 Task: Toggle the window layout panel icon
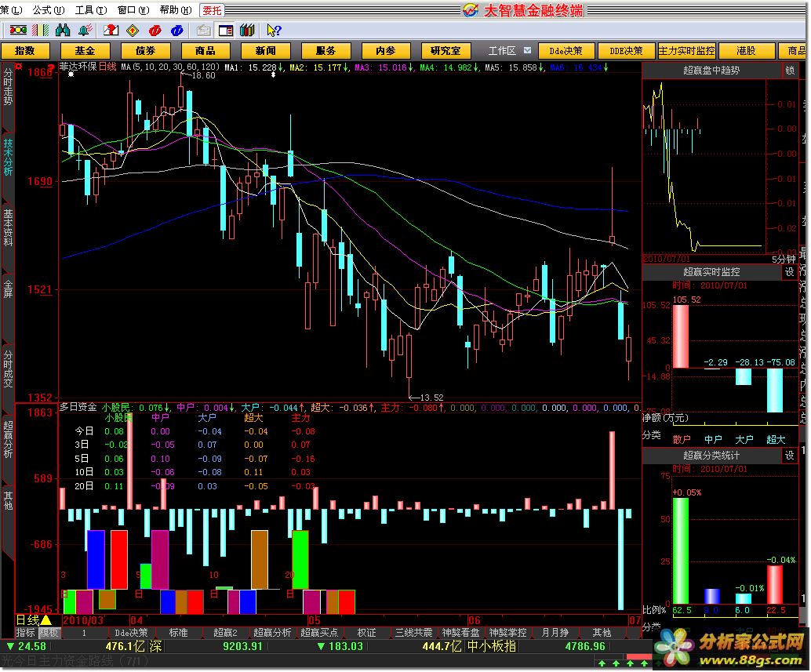tap(226, 31)
